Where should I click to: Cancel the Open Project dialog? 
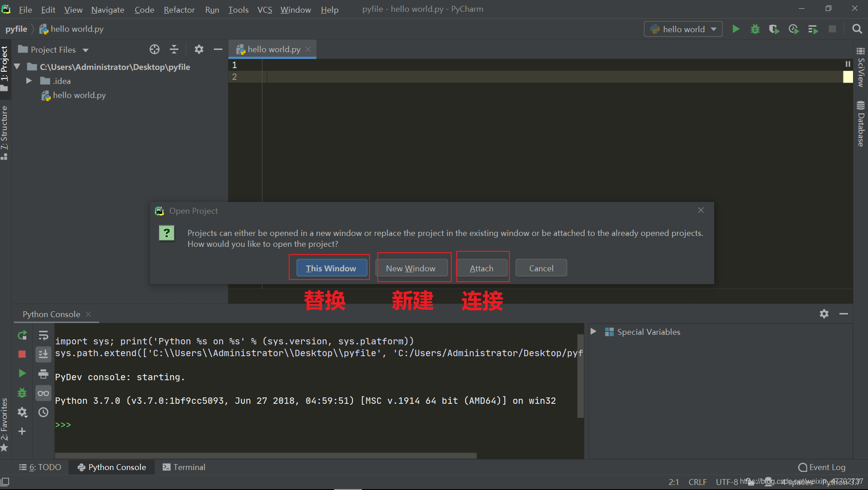pyautogui.click(x=541, y=268)
